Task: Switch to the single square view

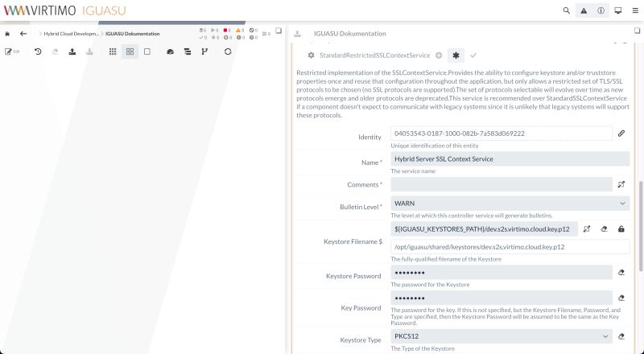Action: click(x=147, y=51)
